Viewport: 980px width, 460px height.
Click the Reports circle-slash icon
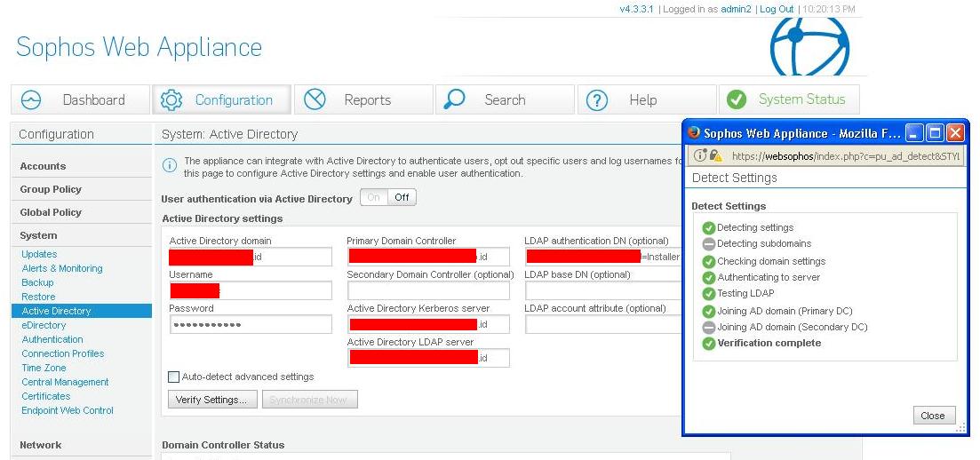click(315, 99)
